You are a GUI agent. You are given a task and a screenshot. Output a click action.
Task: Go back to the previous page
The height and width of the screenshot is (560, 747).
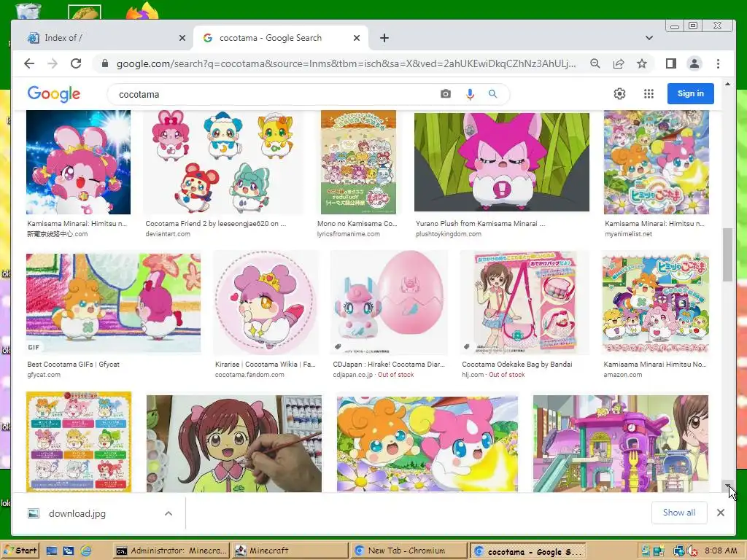[29, 63]
